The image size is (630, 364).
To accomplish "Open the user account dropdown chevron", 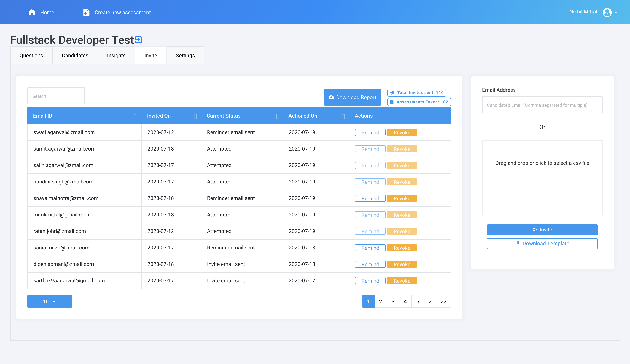I will (x=616, y=12).
